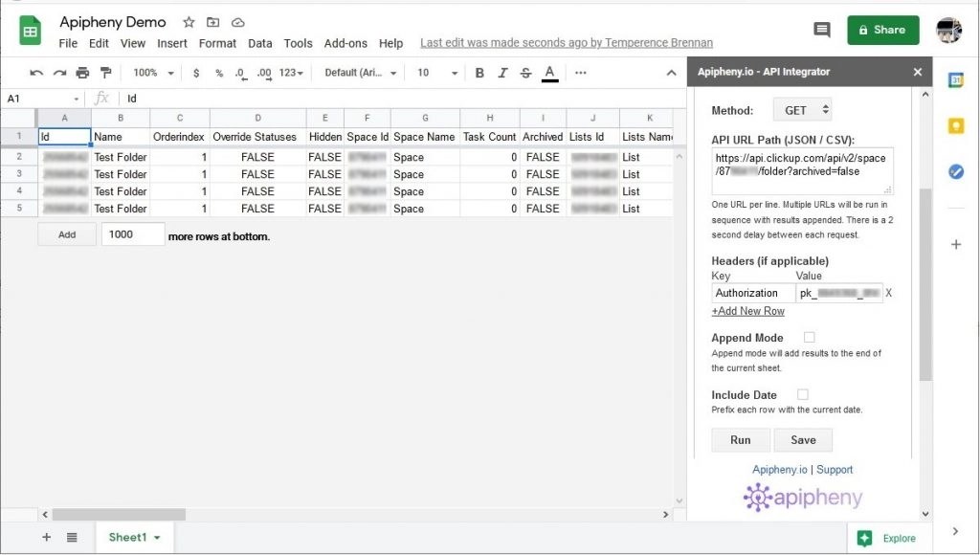This screenshot has width=980, height=555.
Task: Open the Print dialog icon
Action: coord(82,73)
